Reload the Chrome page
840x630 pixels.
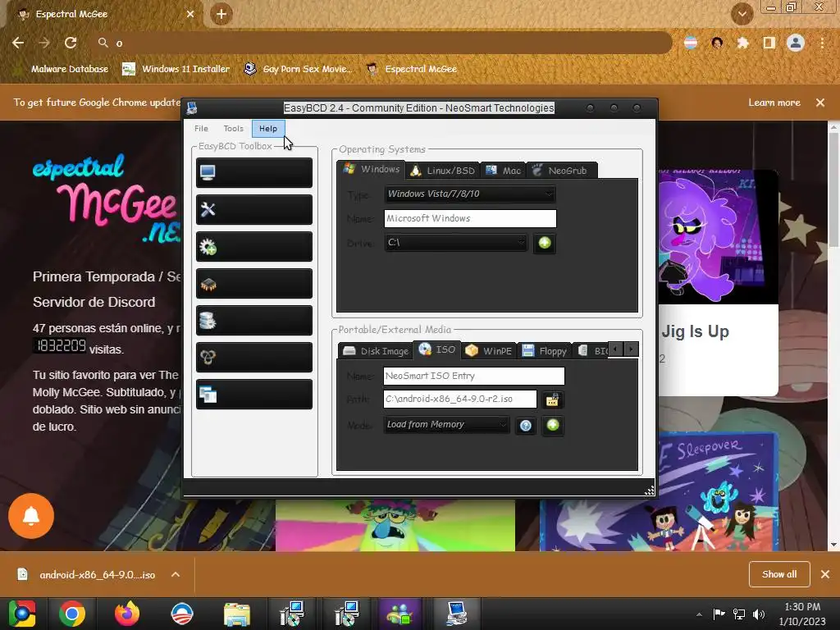click(71, 43)
